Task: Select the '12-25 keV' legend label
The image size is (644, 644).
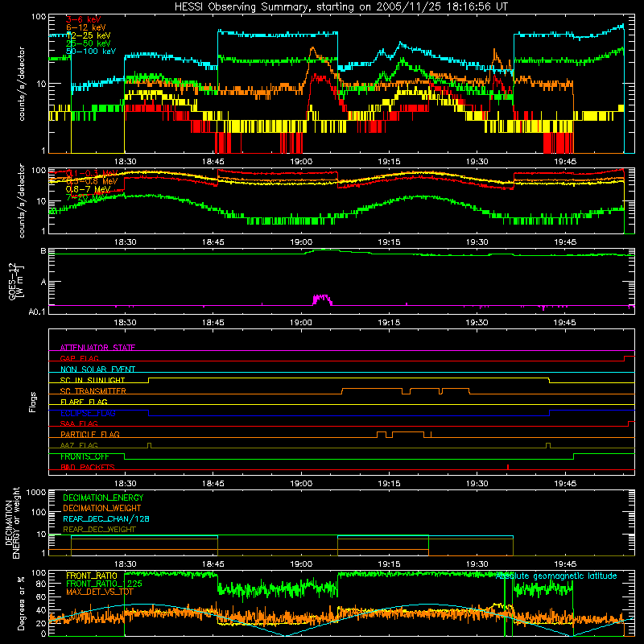Action: click(88, 35)
